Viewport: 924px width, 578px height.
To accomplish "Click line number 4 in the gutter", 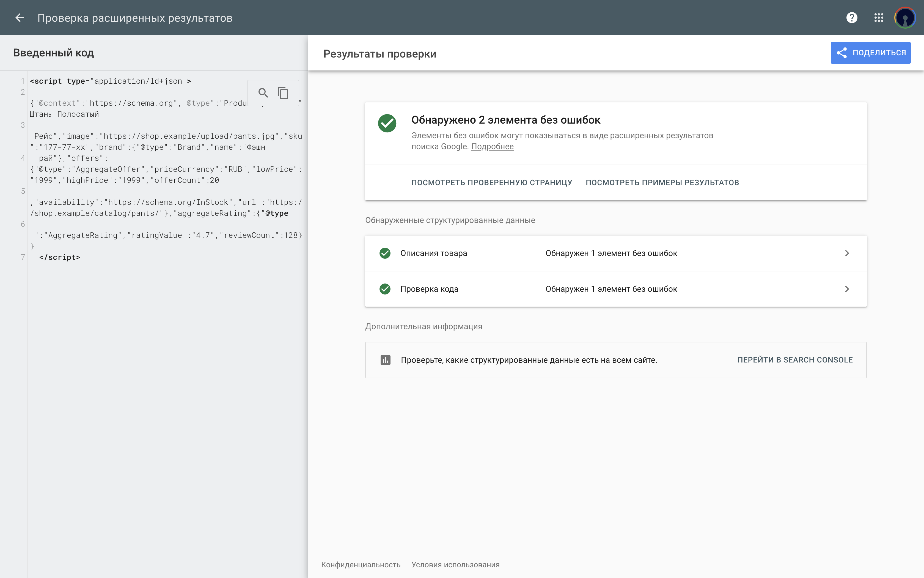I will pyautogui.click(x=23, y=158).
